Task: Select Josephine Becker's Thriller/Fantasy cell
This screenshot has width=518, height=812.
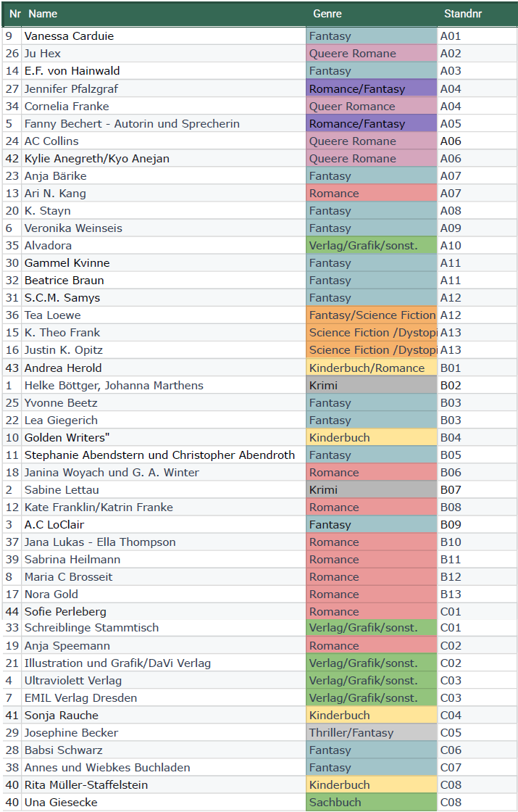Action: (x=372, y=733)
